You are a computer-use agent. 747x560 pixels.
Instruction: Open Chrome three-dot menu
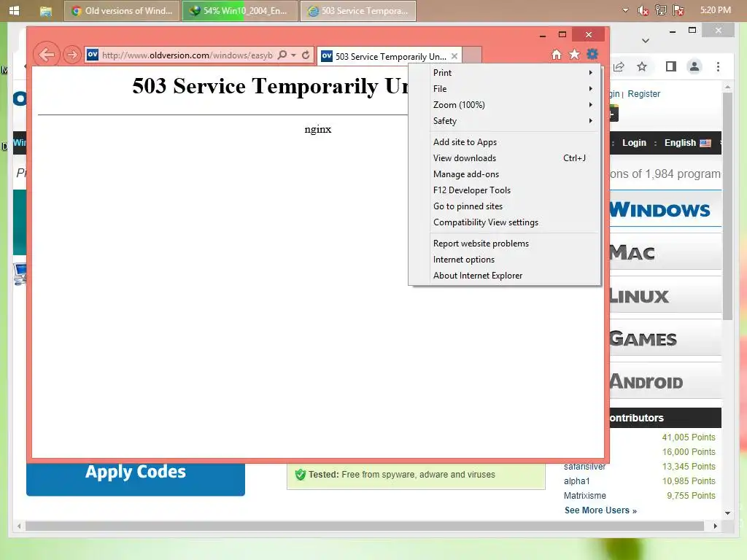[718, 66]
